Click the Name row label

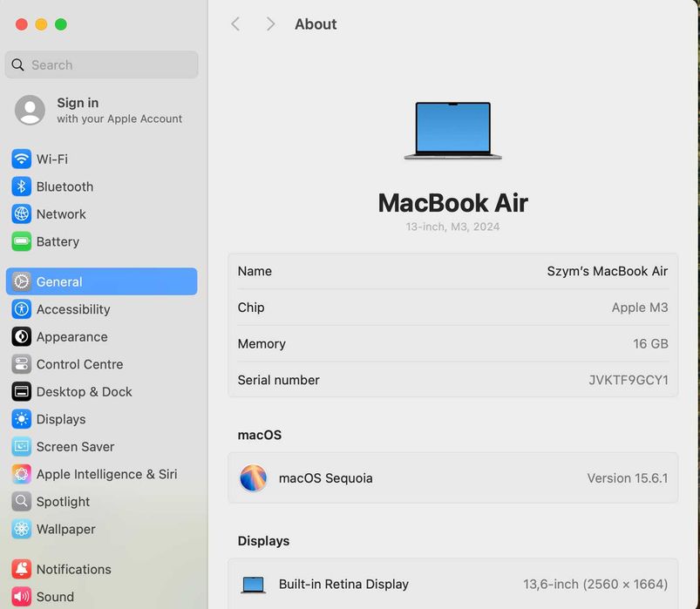pos(255,271)
